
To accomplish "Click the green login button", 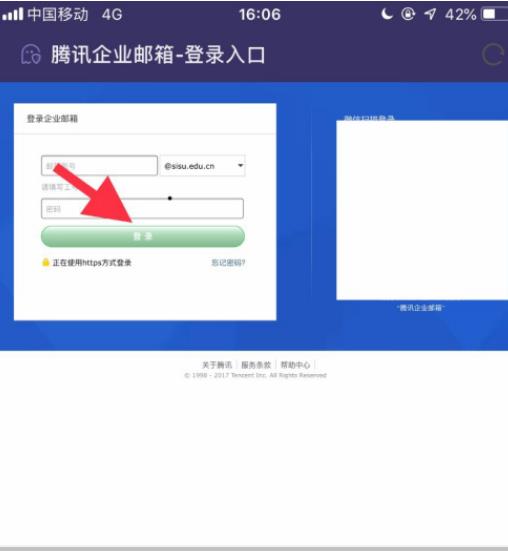I will tap(143, 236).
